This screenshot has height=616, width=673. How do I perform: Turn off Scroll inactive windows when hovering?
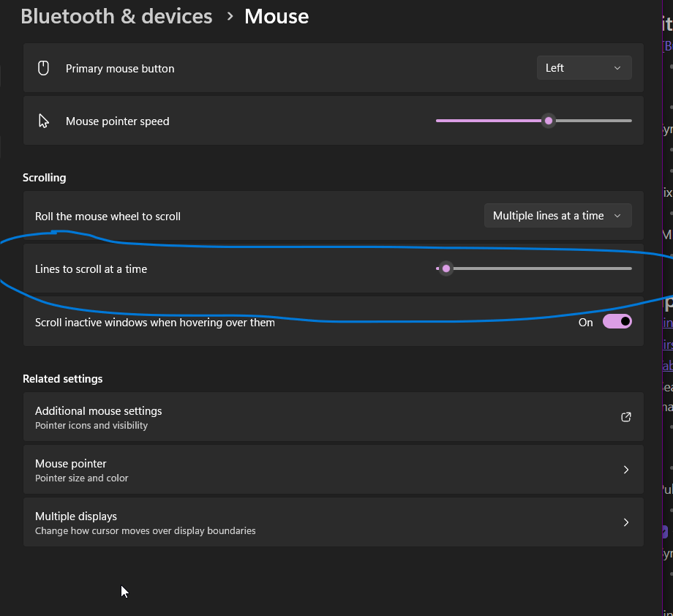coord(617,321)
